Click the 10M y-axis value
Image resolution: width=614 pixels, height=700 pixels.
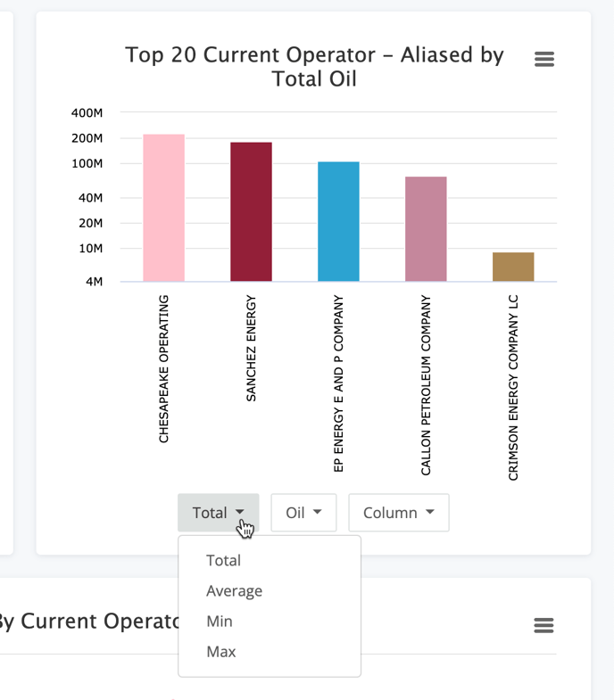(90, 249)
